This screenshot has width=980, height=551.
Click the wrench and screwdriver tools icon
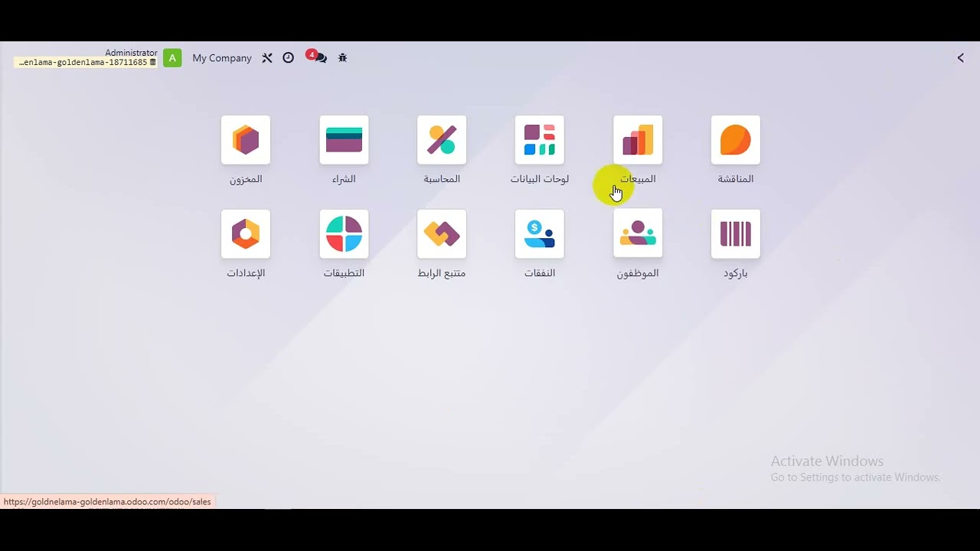267,58
